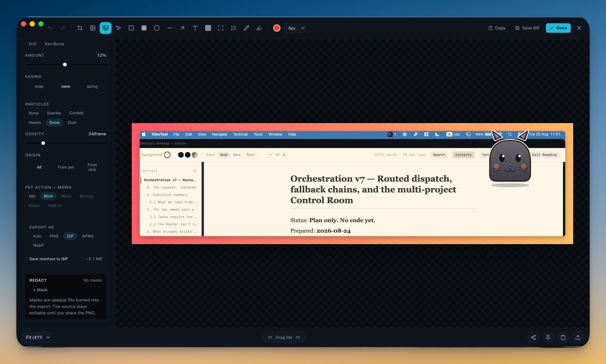606x364 pixels.
Task: Select the Text tool
Action: pos(195,28)
